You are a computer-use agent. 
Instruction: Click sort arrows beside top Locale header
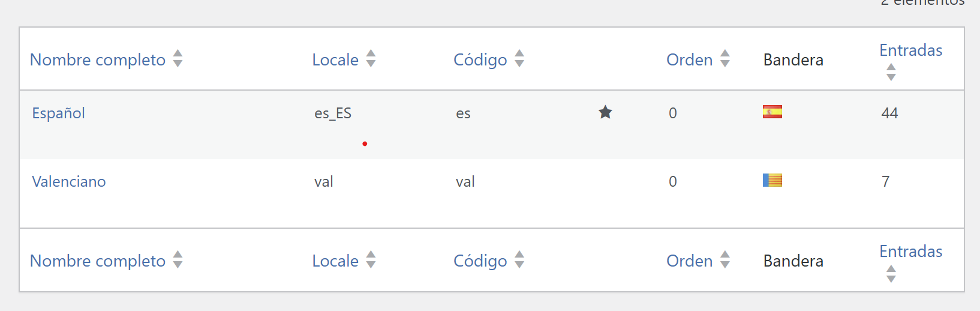tap(371, 59)
